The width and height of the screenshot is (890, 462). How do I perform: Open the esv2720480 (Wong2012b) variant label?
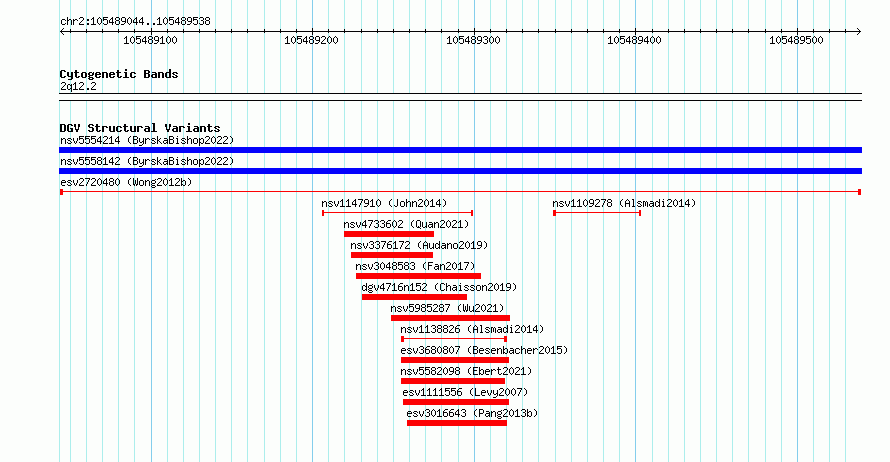[126, 182]
